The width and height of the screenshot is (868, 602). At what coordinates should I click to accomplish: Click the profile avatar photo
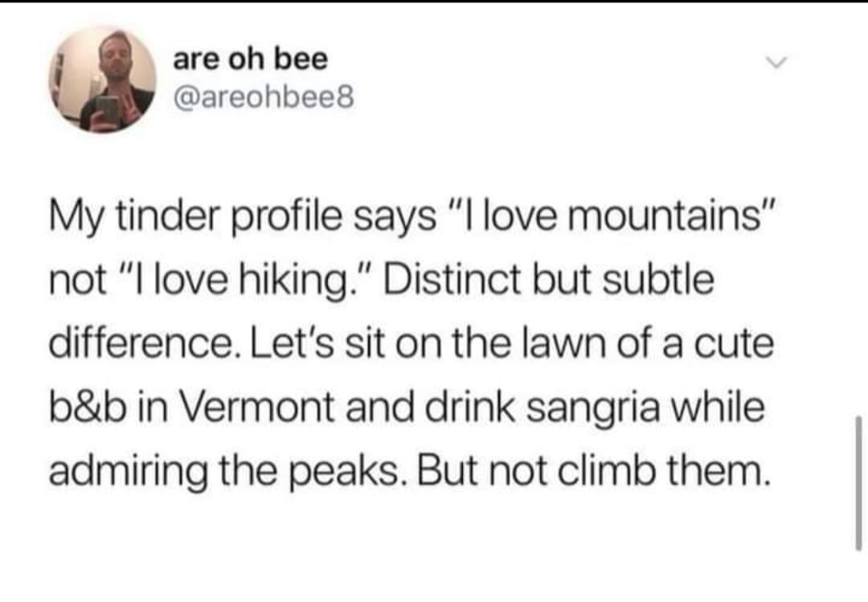(105, 80)
